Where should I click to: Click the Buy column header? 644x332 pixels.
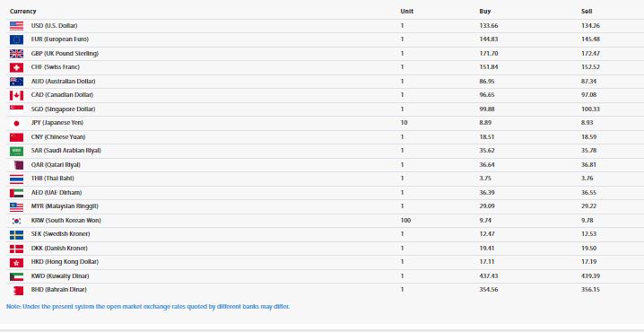[x=485, y=12]
